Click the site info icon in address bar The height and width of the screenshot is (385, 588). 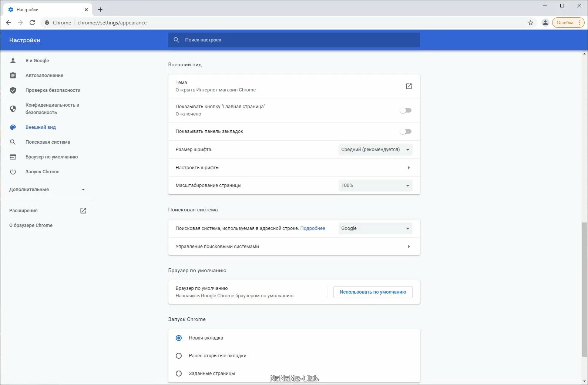point(47,23)
